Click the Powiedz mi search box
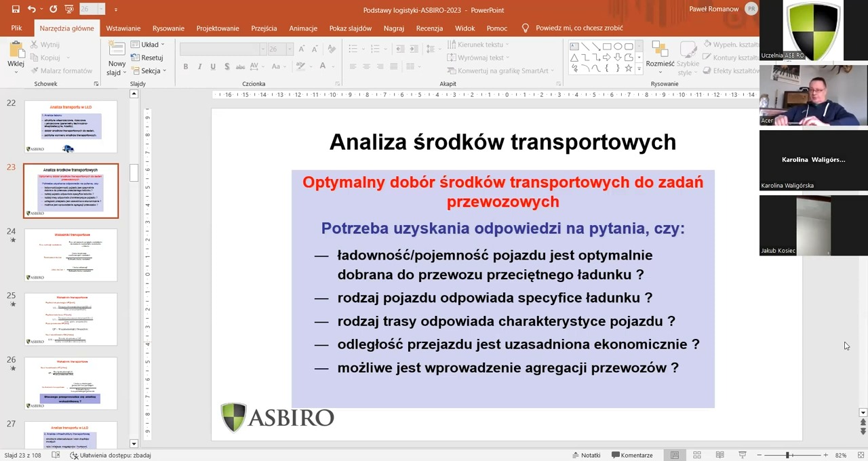 tap(572, 28)
